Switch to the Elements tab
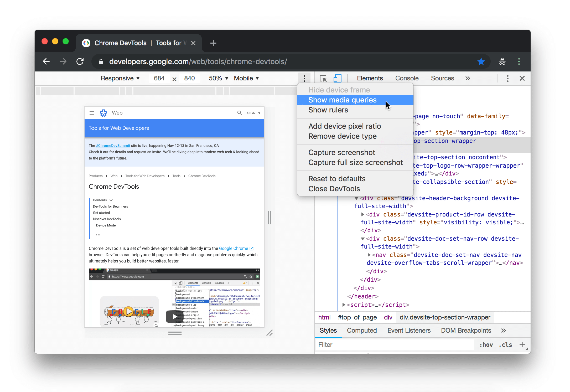570x392 pixels. pyautogui.click(x=370, y=78)
